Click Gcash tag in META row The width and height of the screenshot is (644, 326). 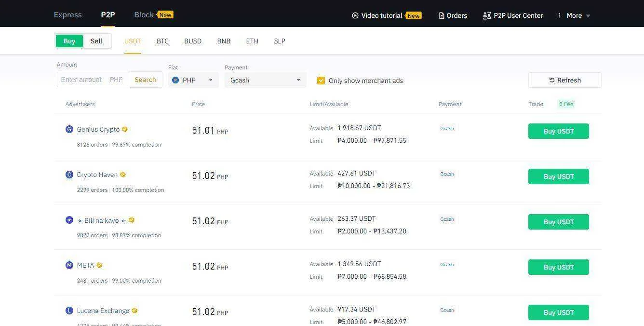point(447,265)
